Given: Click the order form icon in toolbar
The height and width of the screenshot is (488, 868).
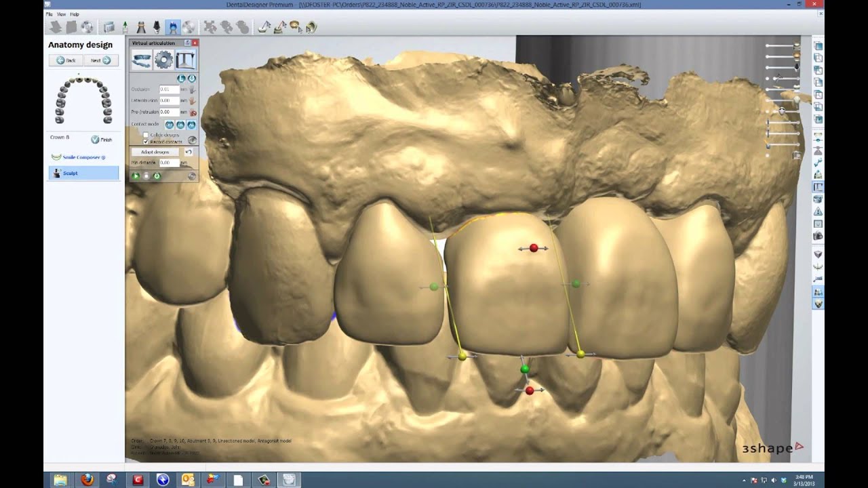Looking at the screenshot, I should tap(108, 27).
